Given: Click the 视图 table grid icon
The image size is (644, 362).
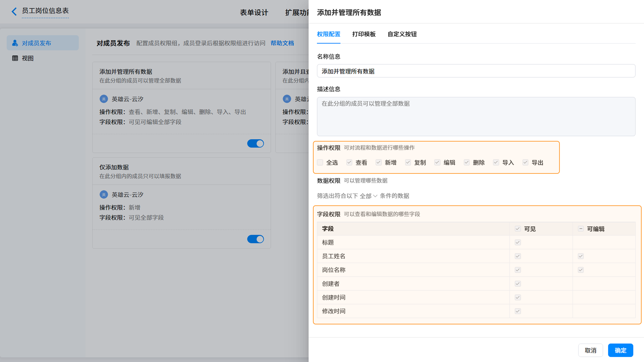Looking at the screenshot, I should click(x=15, y=58).
